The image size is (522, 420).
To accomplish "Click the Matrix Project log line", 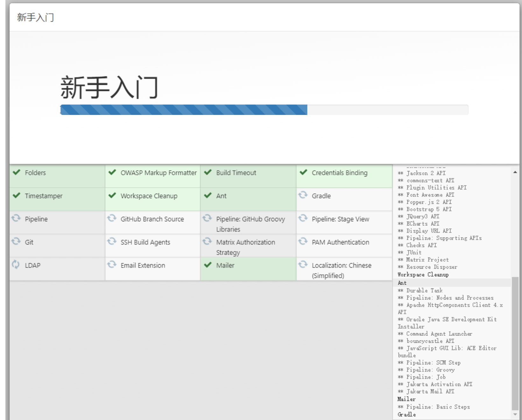I will coord(423,260).
